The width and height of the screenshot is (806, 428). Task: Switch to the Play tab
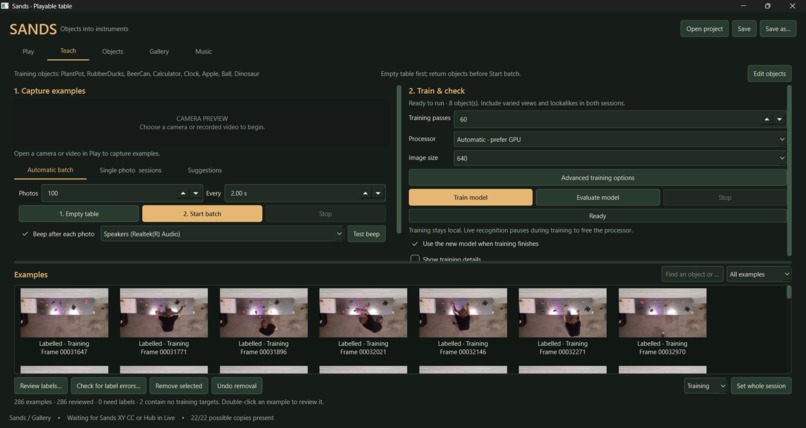(x=28, y=51)
